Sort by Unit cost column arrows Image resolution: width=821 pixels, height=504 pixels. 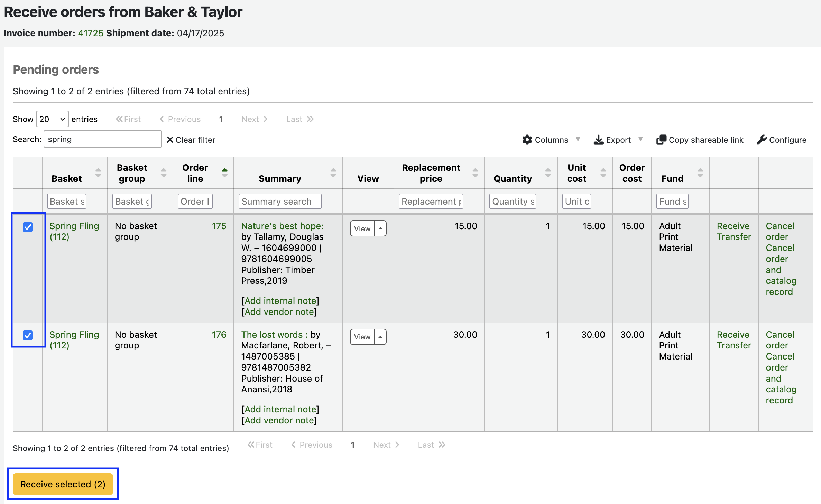tap(603, 173)
